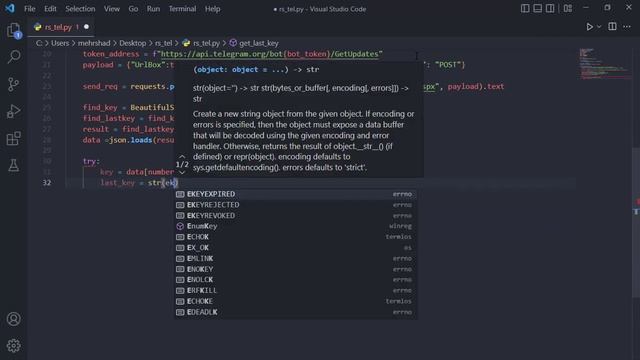Open the Explorer view in activity bar
Screen dimensions: 640x360
tap(13, 31)
